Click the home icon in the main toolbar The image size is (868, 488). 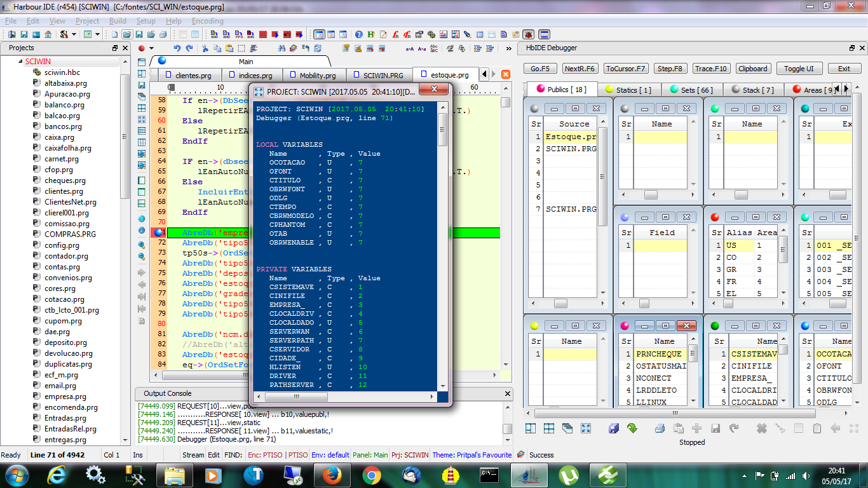48,34
